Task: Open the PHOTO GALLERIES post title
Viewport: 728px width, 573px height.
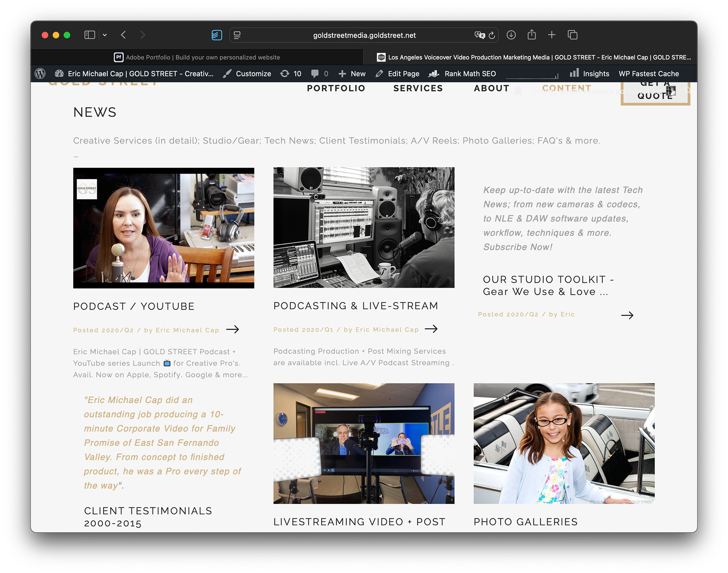Action: coord(526,522)
